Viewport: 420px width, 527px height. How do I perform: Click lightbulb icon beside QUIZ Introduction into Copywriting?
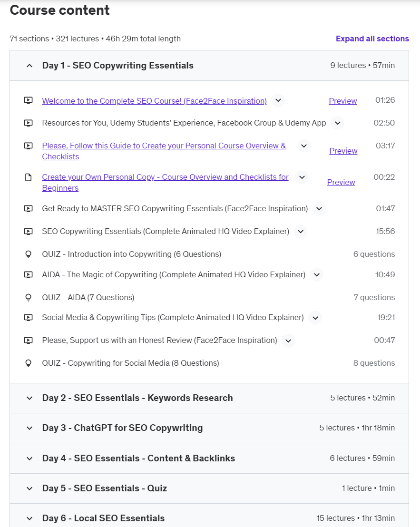click(x=29, y=254)
